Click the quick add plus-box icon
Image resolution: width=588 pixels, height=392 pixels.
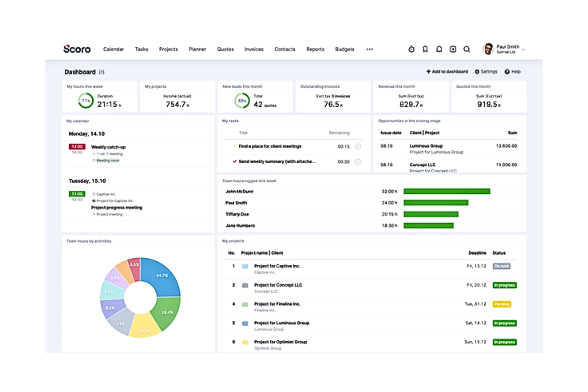coord(453,49)
